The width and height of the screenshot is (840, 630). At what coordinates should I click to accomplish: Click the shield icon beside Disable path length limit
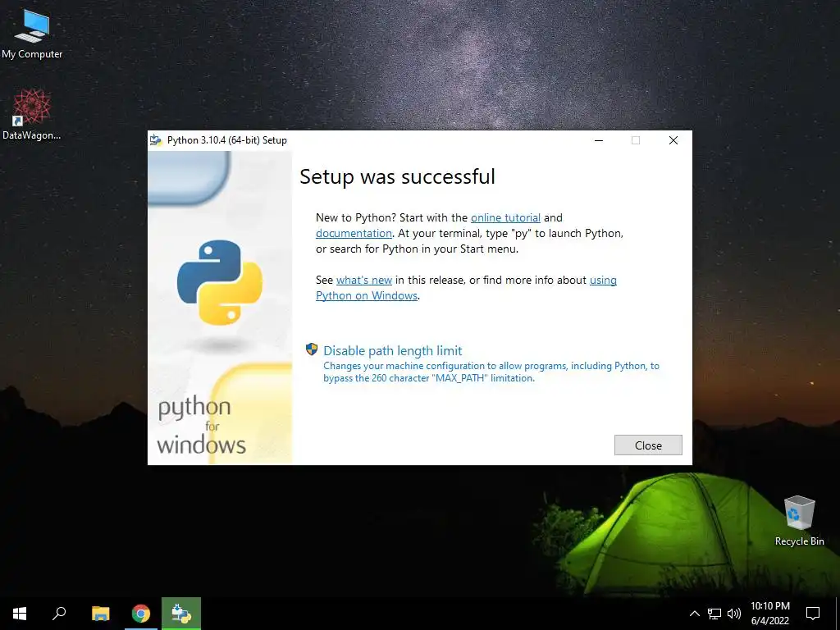pyautogui.click(x=312, y=349)
